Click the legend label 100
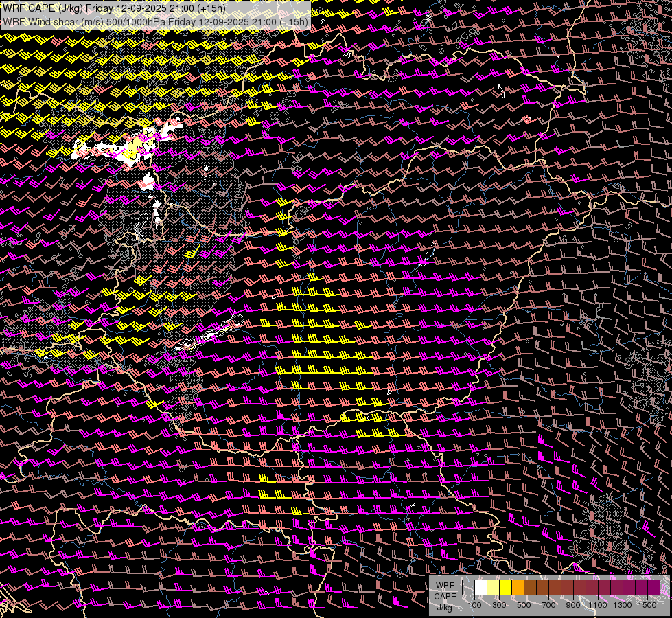The image size is (672, 618). point(474,605)
